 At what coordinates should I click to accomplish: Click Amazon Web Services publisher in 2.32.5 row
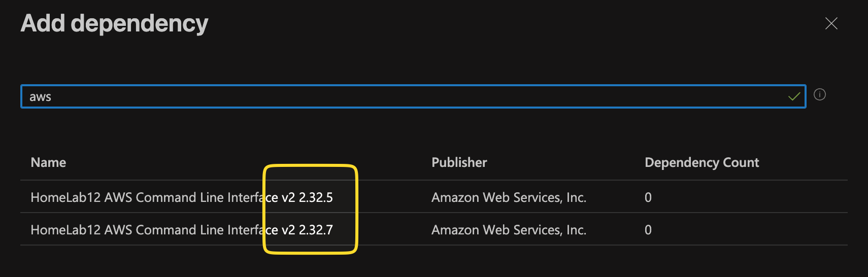[509, 197]
